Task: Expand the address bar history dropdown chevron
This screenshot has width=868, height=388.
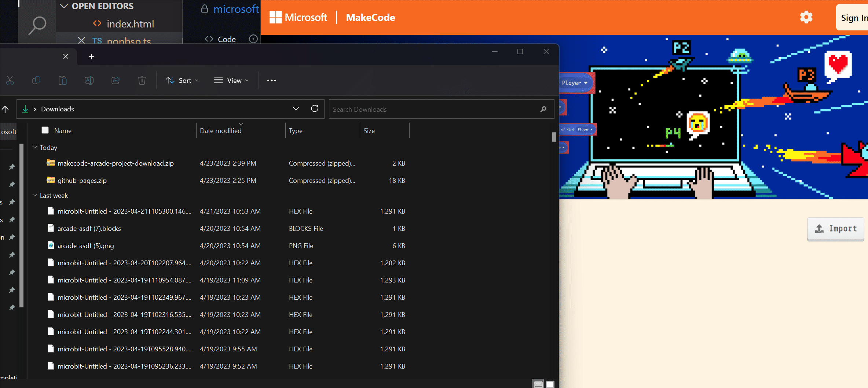Action: pos(296,109)
